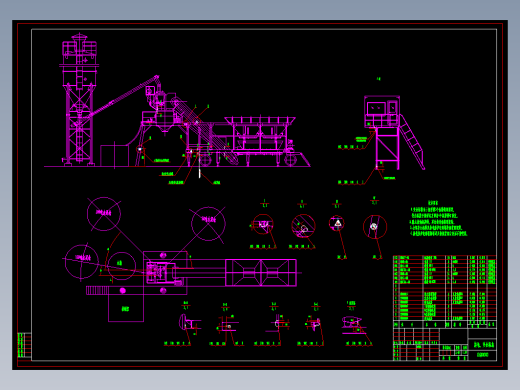Select the control cabin side view drawing
Screen dimensions: 520x390
pyautogui.click(x=395, y=133)
